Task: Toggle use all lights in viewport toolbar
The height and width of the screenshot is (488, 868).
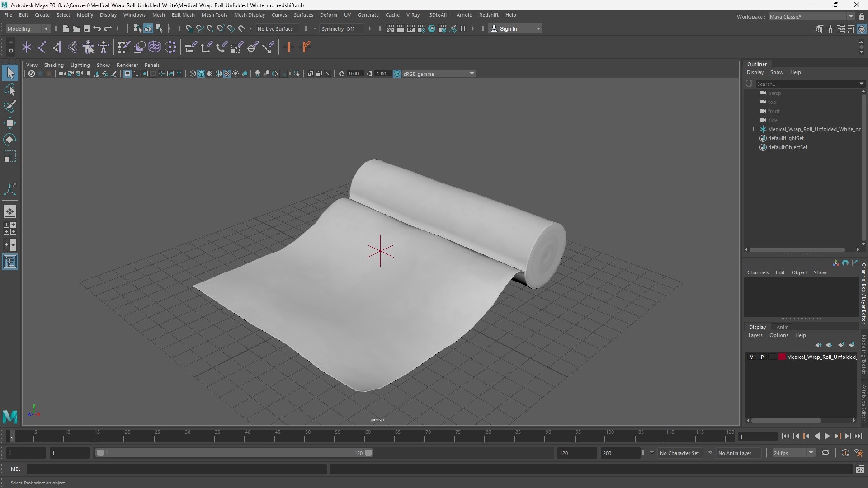Action: [236, 74]
